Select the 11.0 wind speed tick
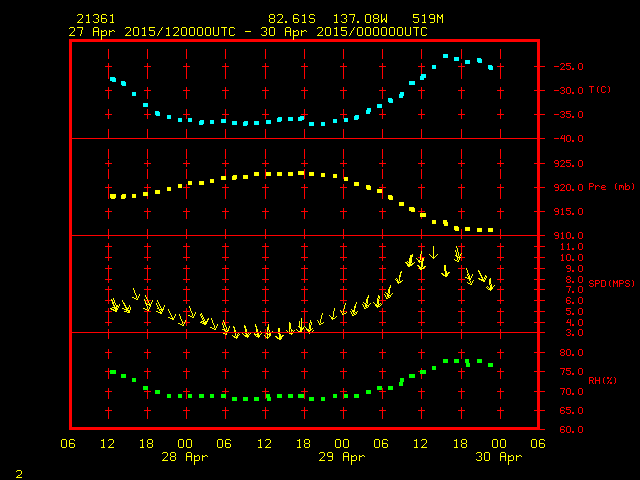This screenshot has width=640, height=480. pyautogui.click(x=571, y=247)
